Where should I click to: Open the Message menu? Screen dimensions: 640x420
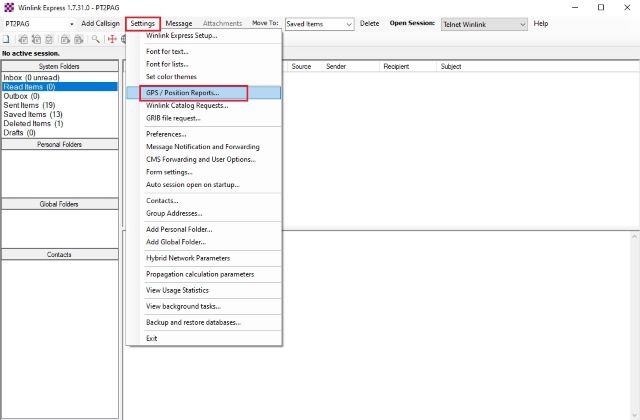[179, 23]
